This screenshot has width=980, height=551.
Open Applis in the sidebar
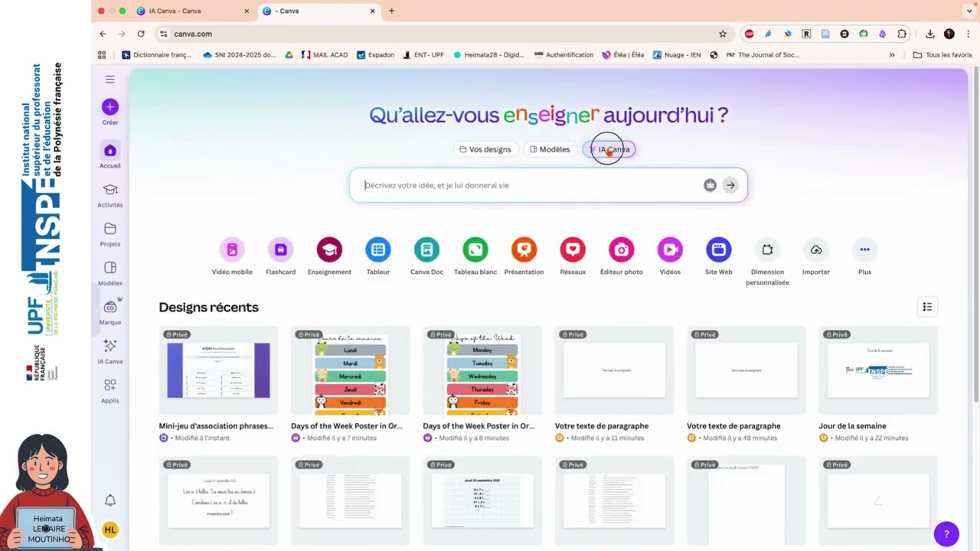110,390
